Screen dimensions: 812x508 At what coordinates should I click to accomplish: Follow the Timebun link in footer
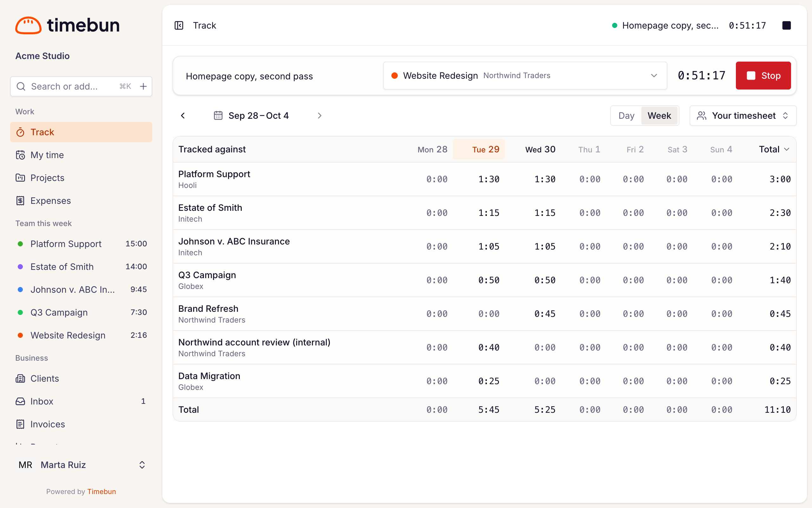coord(101,491)
